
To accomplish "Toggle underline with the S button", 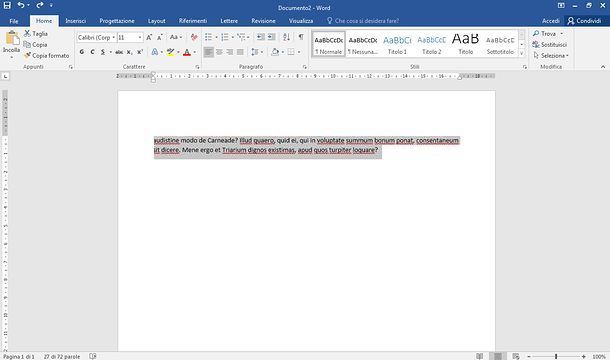I will point(103,52).
